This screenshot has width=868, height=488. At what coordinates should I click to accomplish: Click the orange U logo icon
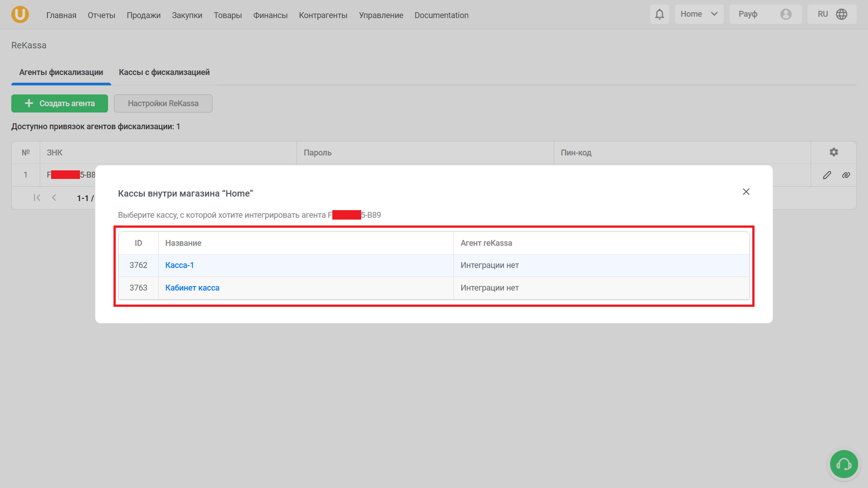coord(20,14)
